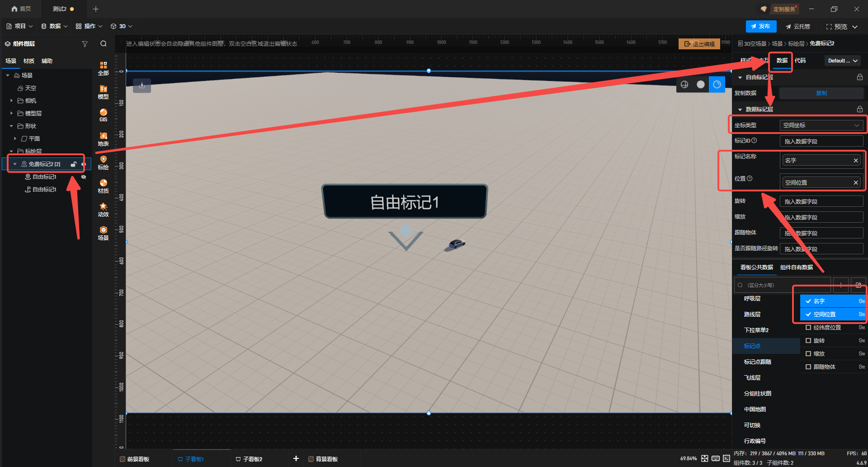
Task: Click the 发布 publish button
Action: pyautogui.click(x=761, y=27)
